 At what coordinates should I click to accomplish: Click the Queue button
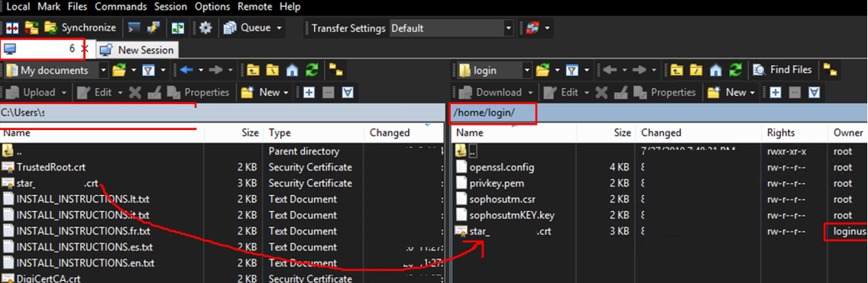click(x=248, y=28)
